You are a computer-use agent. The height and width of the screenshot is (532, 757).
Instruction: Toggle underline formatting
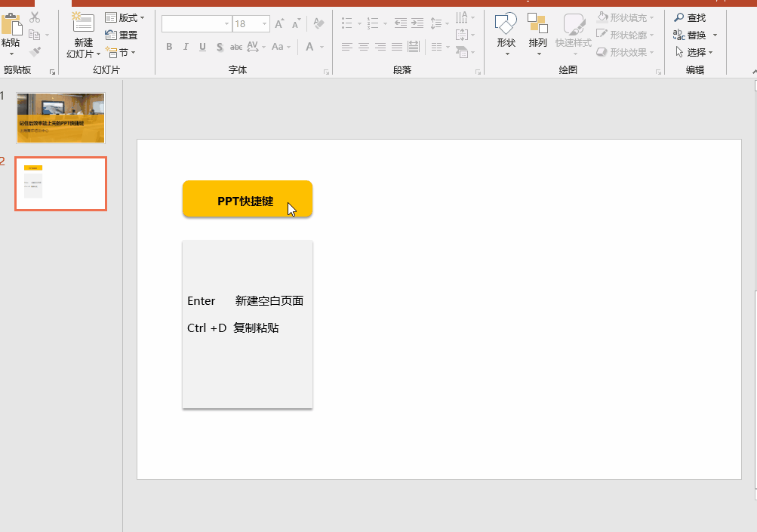point(202,47)
